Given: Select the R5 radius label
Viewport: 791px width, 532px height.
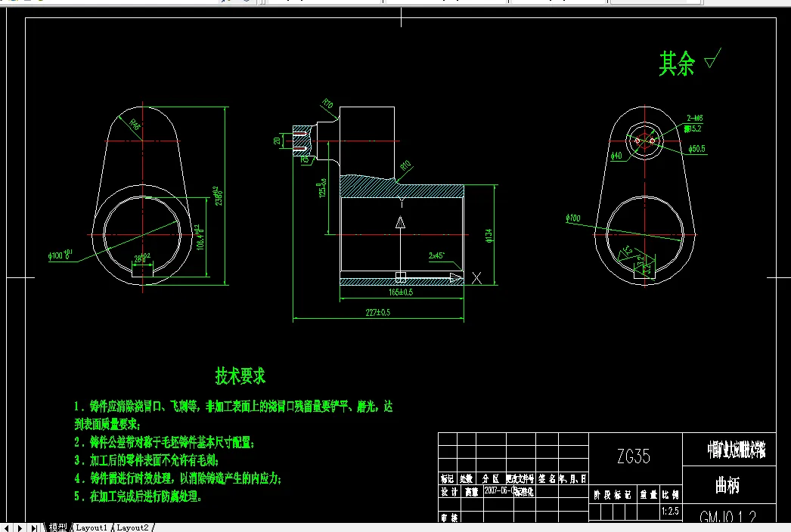Looking at the screenshot, I should pos(305,160).
